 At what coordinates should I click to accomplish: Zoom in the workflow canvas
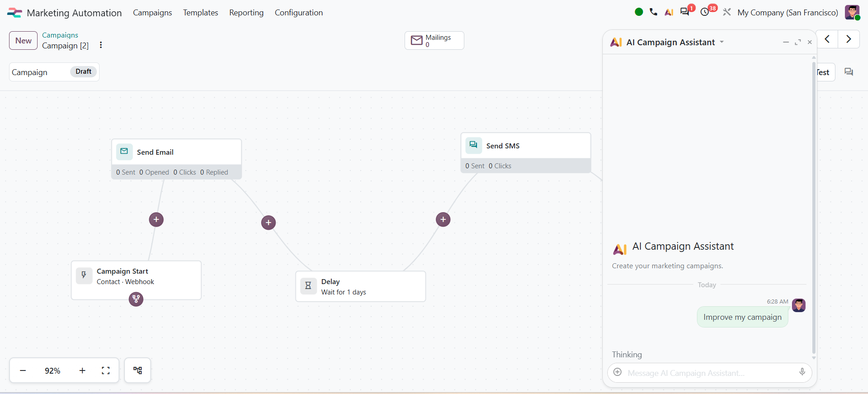(x=82, y=370)
